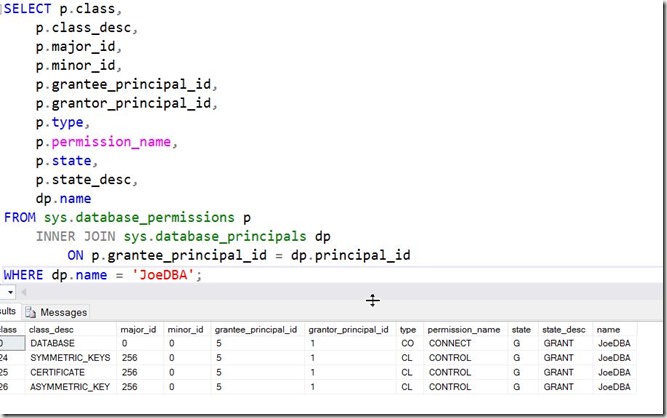Image resolution: width=667 pixels, height=418 pixels.
Task: Select the ASYMMETRIC_KEY cell
Action: point(70,387)
